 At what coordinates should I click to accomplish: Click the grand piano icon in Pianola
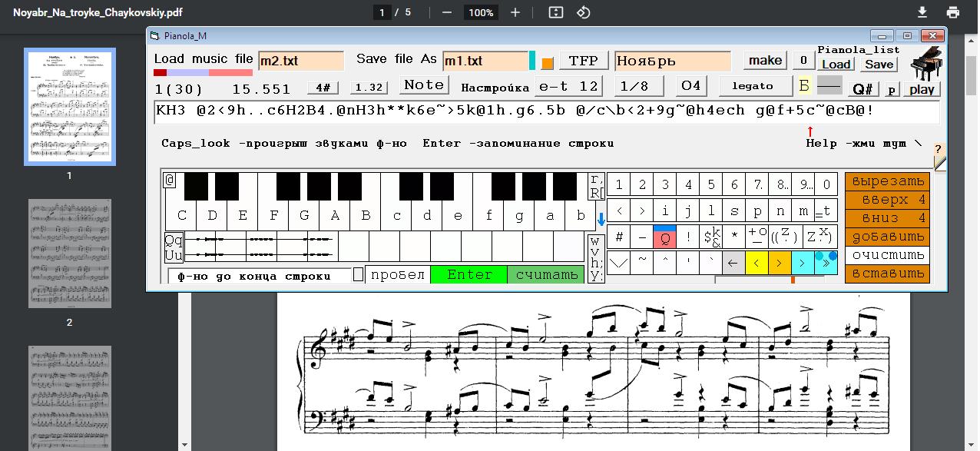pos(927,65)
